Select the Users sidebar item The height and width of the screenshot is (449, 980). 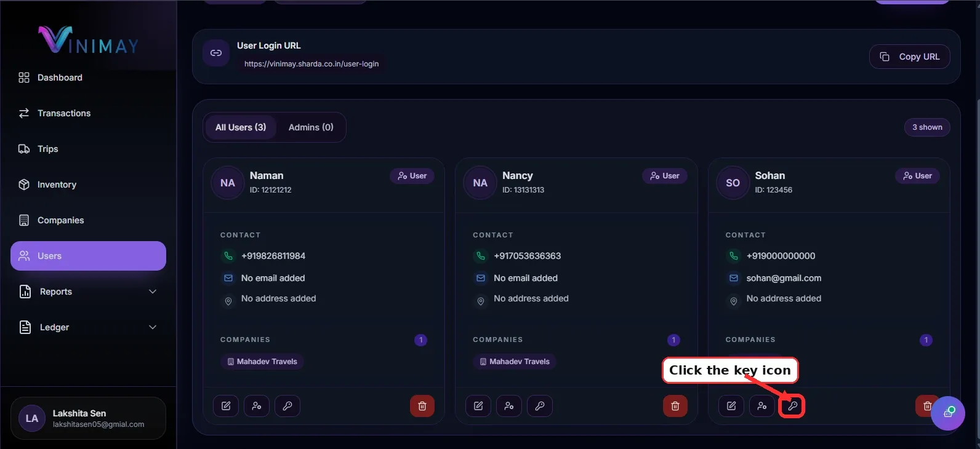click(88, 256)
